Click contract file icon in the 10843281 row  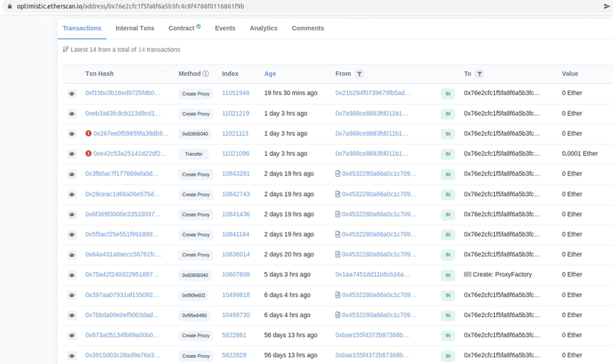(x=338, y=174)
